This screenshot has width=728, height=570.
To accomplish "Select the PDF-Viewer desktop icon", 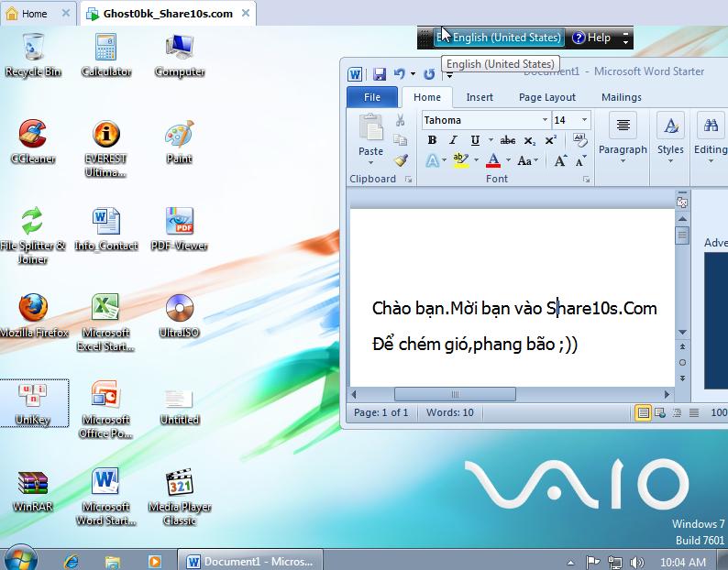I will [179, 229].
